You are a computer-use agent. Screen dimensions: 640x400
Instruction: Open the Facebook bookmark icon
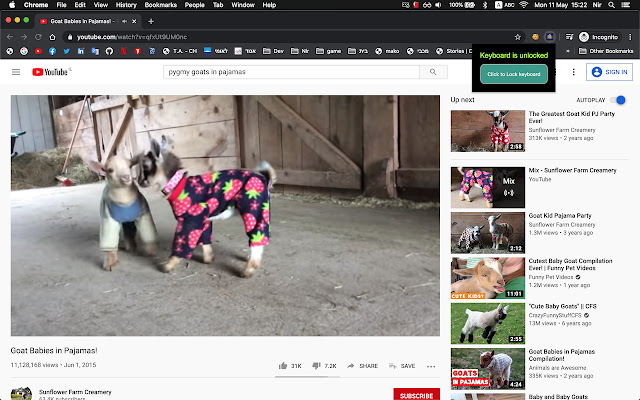(53, 51)
